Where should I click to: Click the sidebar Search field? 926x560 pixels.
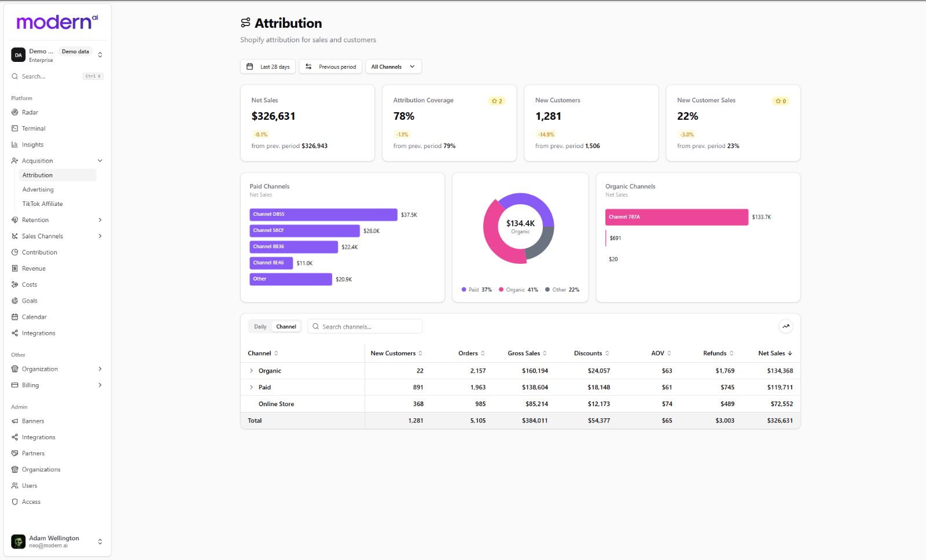[x=57, y=76]
